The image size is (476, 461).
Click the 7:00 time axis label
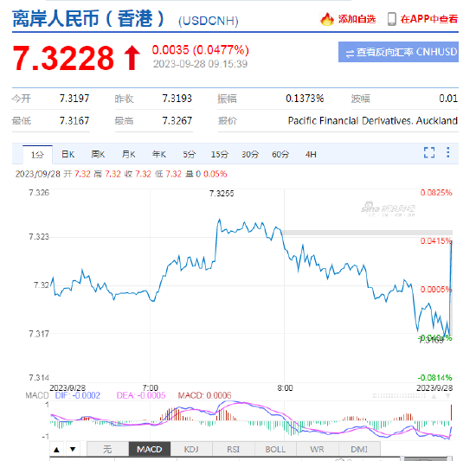(x=151, y=387)
